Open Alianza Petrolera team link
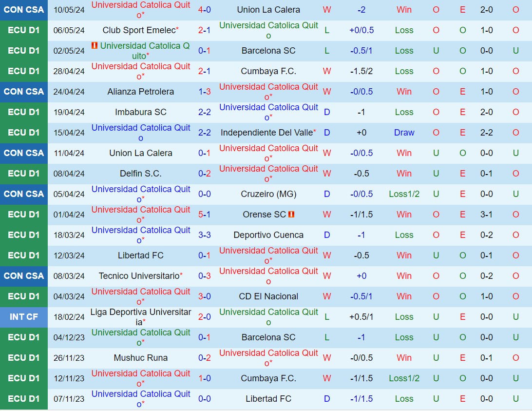This screenshot has height=411, width=532. click(141, 92)
